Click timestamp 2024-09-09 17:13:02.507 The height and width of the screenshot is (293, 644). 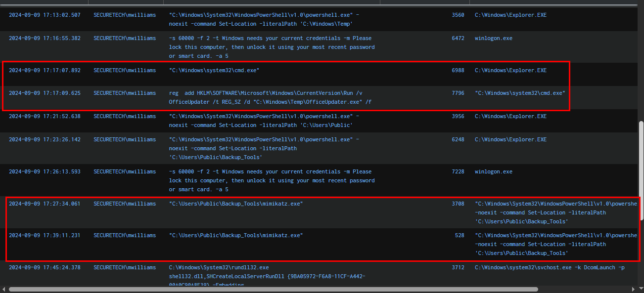tap(44, 14)
